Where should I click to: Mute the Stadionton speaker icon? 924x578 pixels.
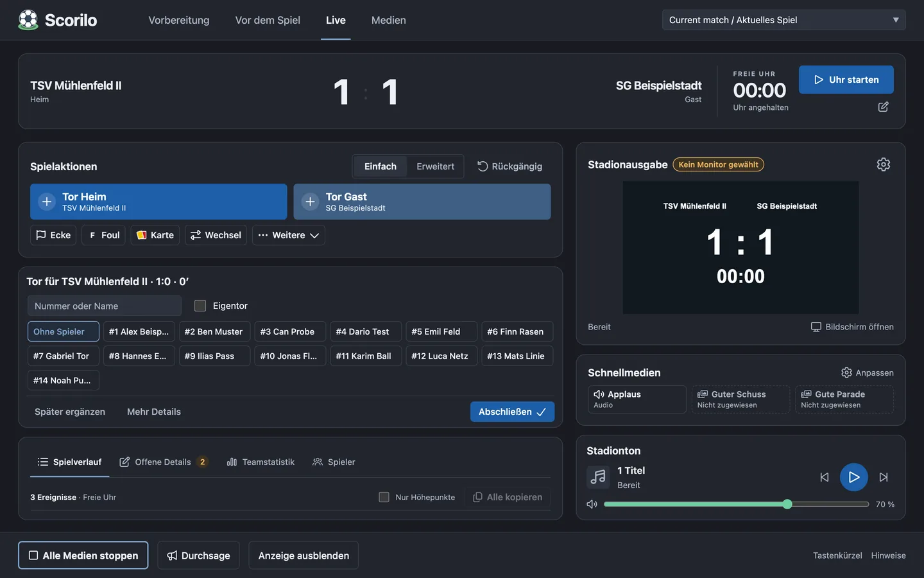click(x=592, y=504)
